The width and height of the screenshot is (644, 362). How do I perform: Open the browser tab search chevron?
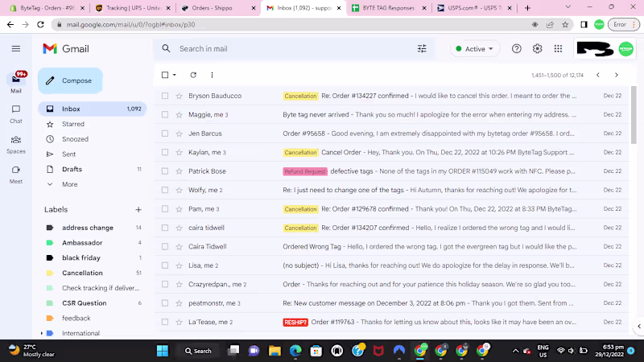point(568,7)
